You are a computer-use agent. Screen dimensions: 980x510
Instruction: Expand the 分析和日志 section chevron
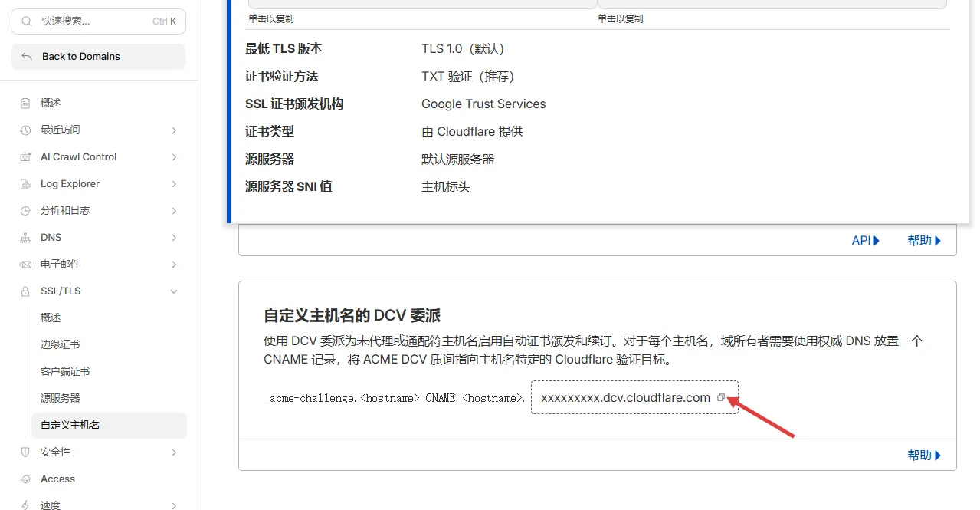(x=174, y=210)
